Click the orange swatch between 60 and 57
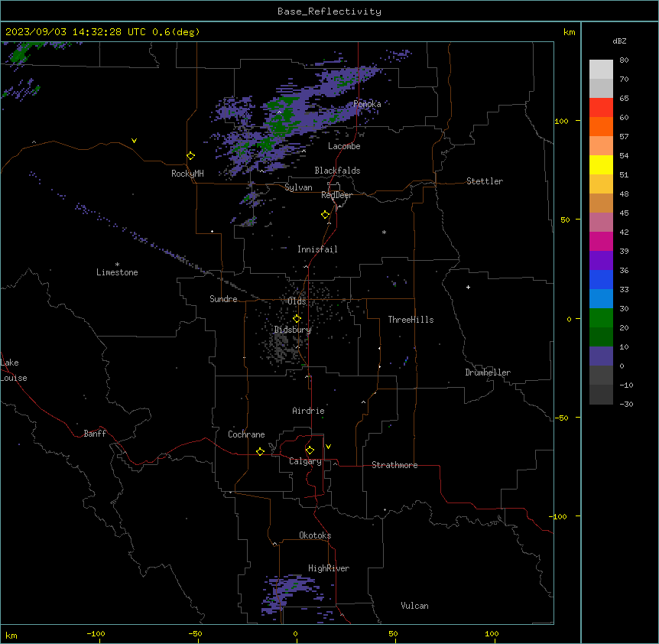Viewport: 659px width, 644px height. pos(601,126)
